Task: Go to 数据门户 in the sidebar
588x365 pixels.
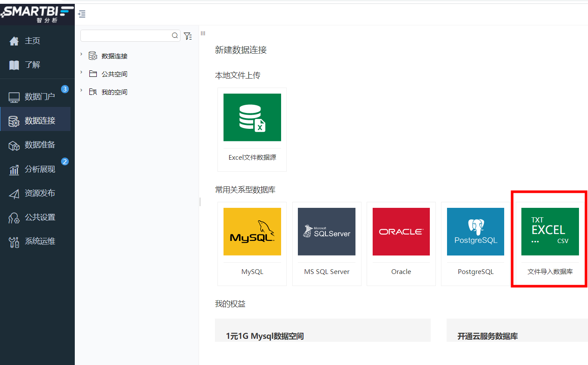Action: click(40, 97)
